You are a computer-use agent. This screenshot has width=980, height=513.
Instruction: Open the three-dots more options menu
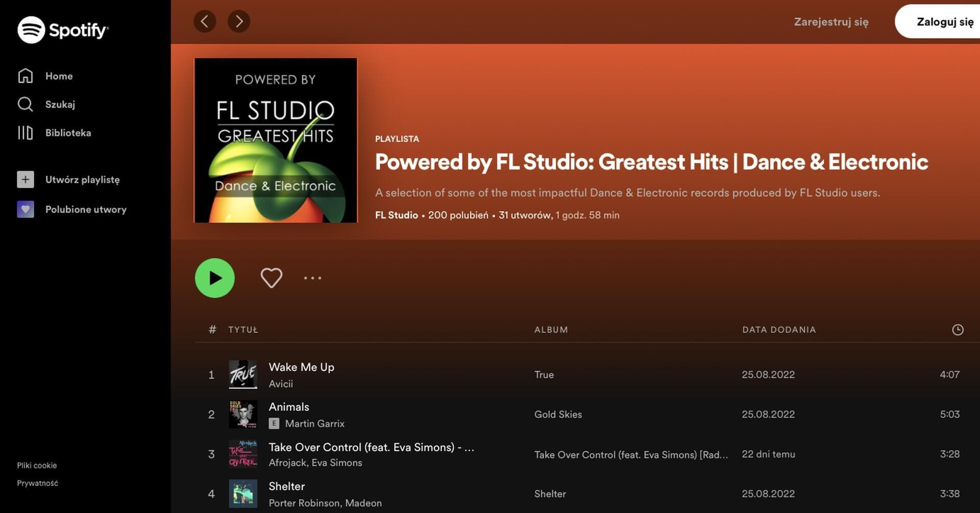click(312, 278)
